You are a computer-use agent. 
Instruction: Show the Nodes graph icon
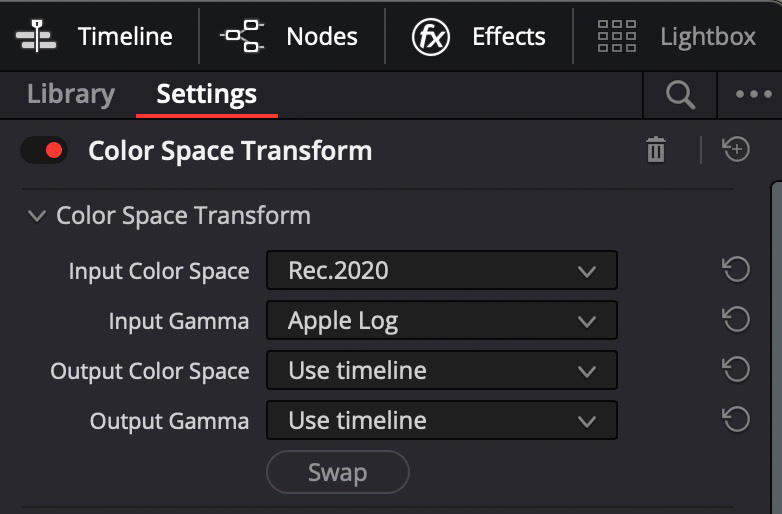[242, 36]
